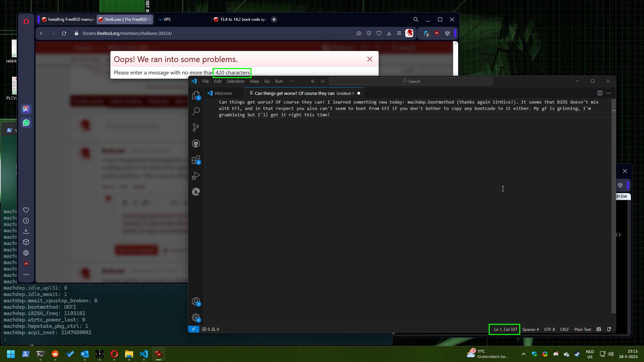Image resolution: width=644 pixels, height=362 pixels.
Task: Click the CRLF end-of-line selector
Action: [x=564, y=329]
